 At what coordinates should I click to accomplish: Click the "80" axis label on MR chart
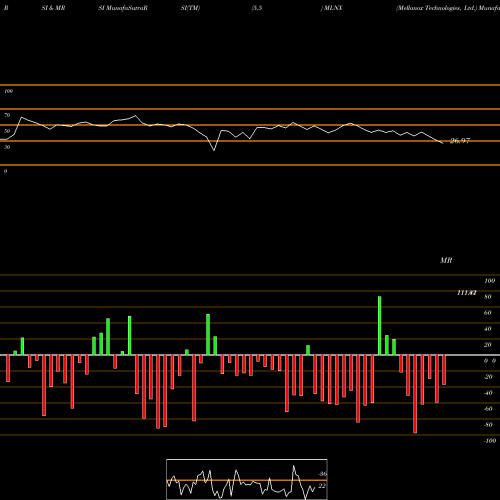(487, 297)
